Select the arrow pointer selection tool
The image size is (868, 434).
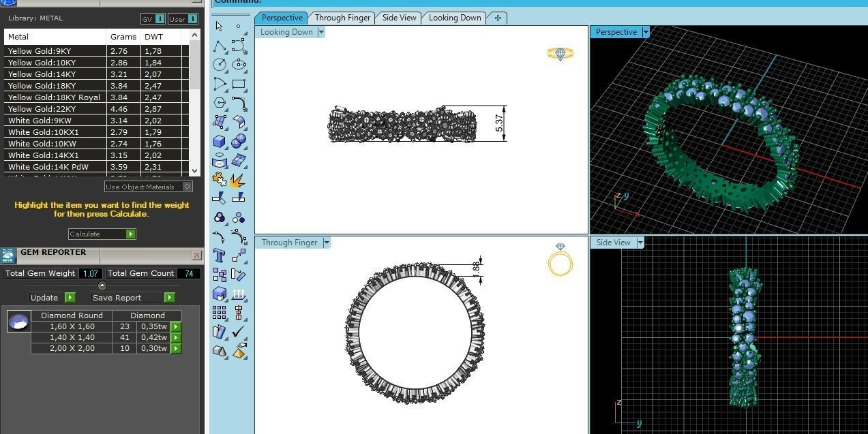[x=219, y=26]
